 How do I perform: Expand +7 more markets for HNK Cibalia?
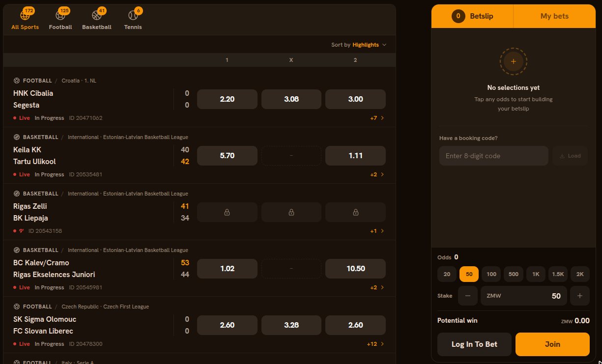coord(377,118)
